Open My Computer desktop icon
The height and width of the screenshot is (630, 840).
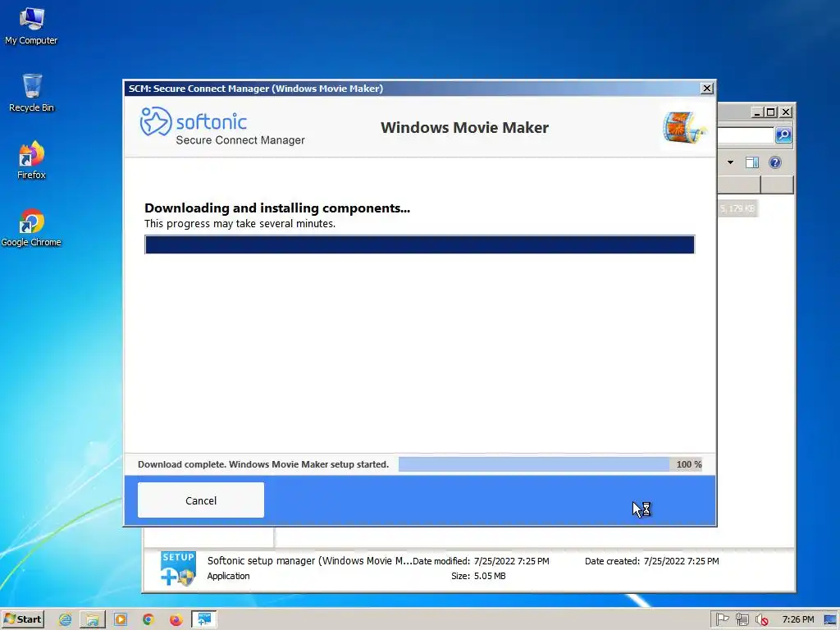pos(31,26)
